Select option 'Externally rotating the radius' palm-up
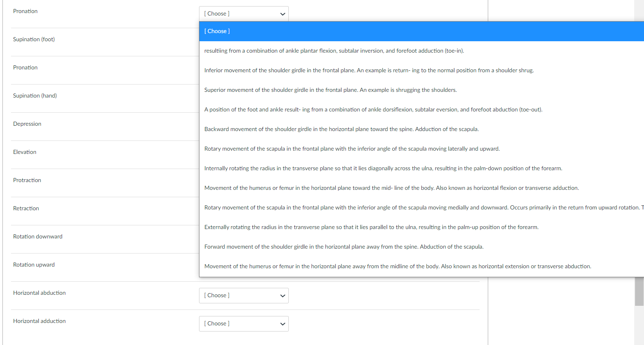Viewport: 644px width, 345px height. tap(421, 227)
